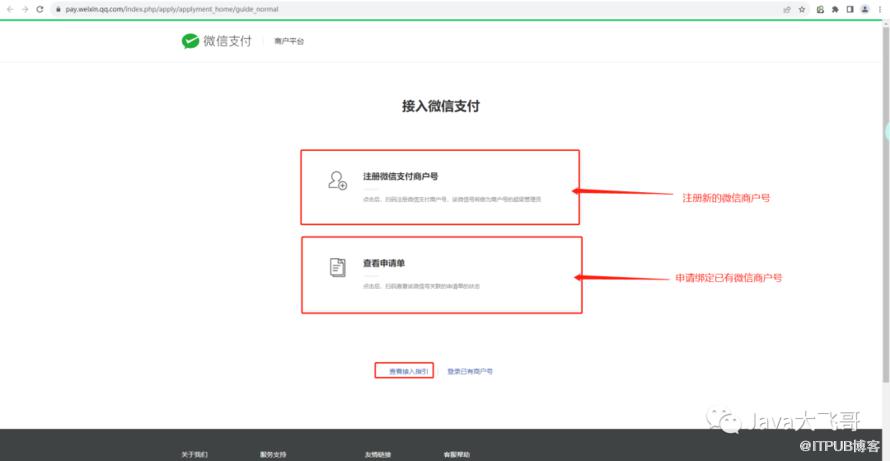Reload the page with the refresh icon
This screenshot has width=890, height=461.
point(40,10)
